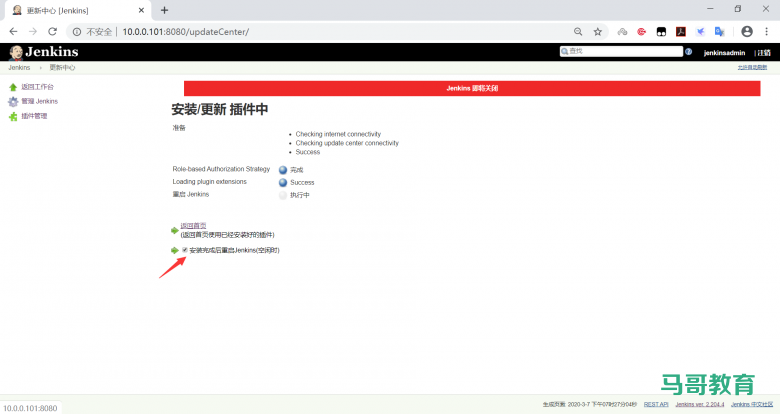
Task: Click blue status ball beside 完成
Action: [x=283, y=170]
